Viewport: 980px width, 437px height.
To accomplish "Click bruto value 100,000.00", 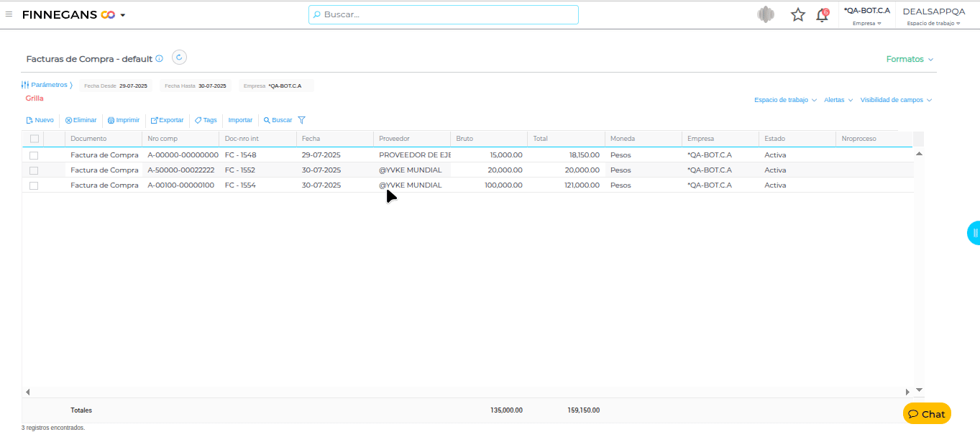I will 503,185.
